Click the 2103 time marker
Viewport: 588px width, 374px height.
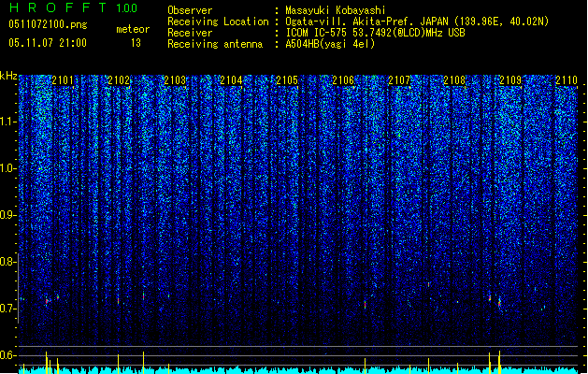[x=175, y=80]
